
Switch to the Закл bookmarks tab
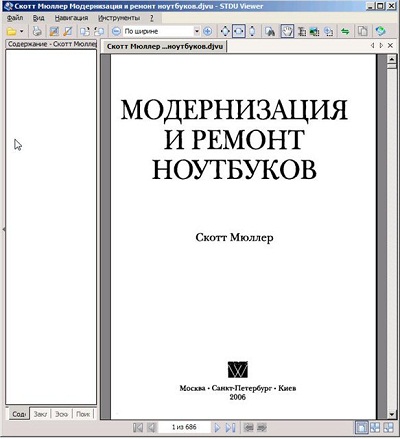tap(40, 414)
